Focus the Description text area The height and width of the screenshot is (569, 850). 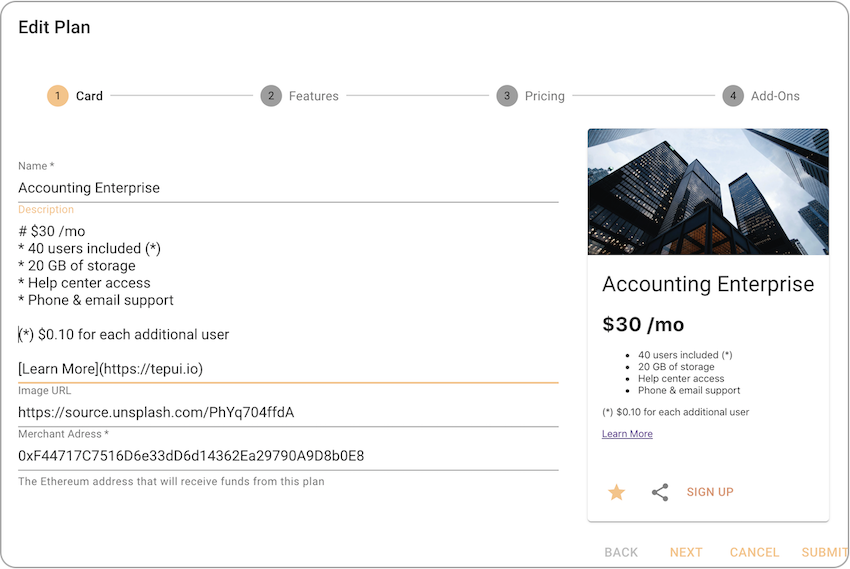click(x=288, y=300)
